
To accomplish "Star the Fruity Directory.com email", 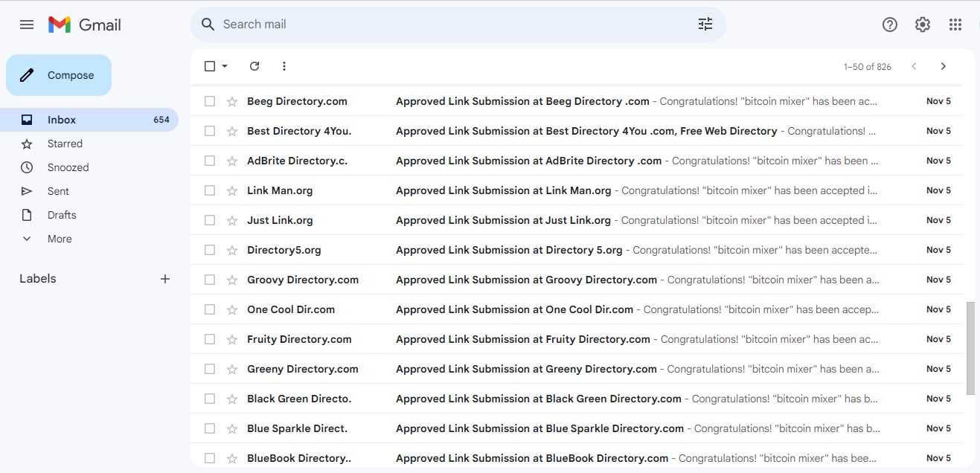I will click(x=232, y=339).
